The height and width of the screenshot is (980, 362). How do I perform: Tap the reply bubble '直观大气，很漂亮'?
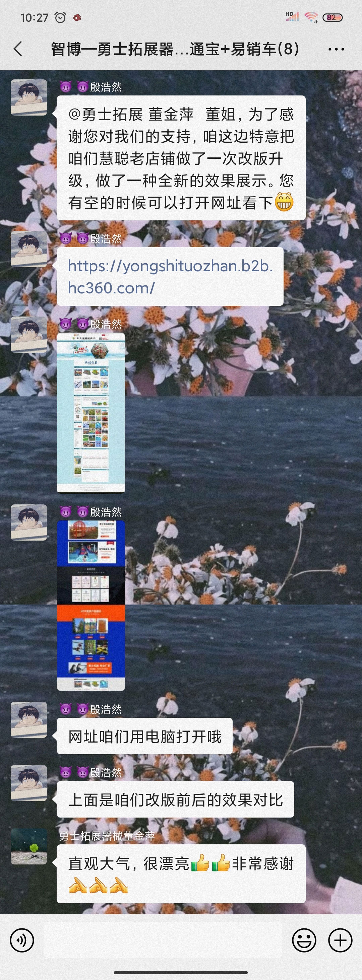181,874
